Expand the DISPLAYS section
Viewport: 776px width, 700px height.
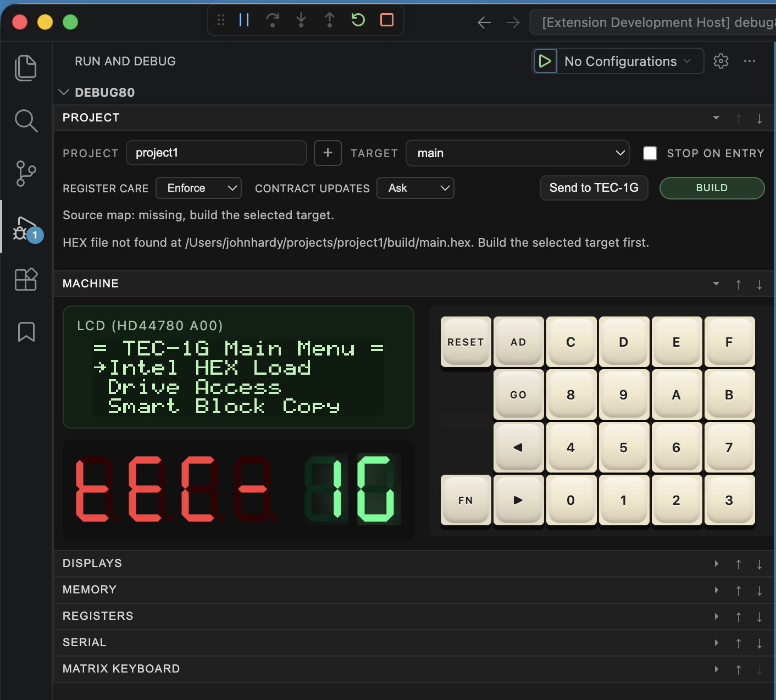(x=717, y=564)
